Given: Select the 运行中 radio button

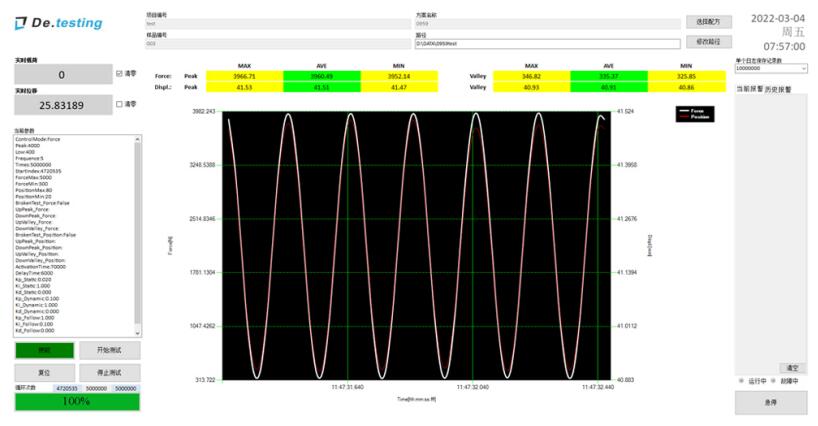Looking at the screenshot, I should click(741, 381).
